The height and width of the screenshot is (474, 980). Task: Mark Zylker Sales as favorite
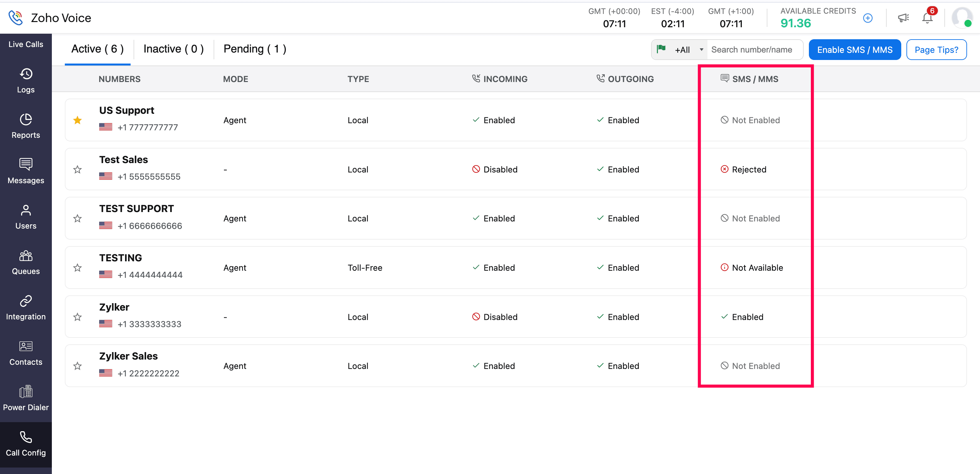point(77,366)
